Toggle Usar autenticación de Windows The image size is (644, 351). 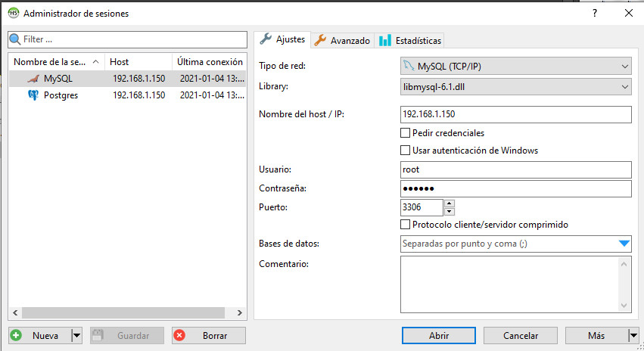click(405, 151)
